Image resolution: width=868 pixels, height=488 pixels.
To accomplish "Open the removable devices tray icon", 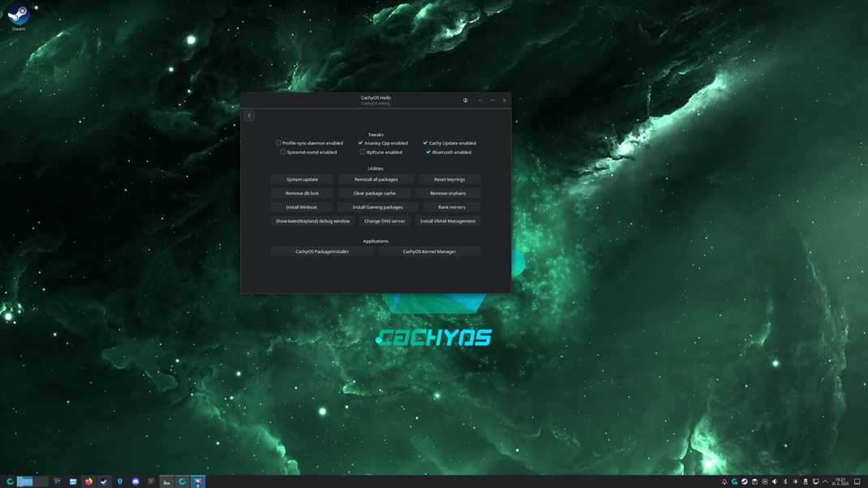I will point(806,482).
